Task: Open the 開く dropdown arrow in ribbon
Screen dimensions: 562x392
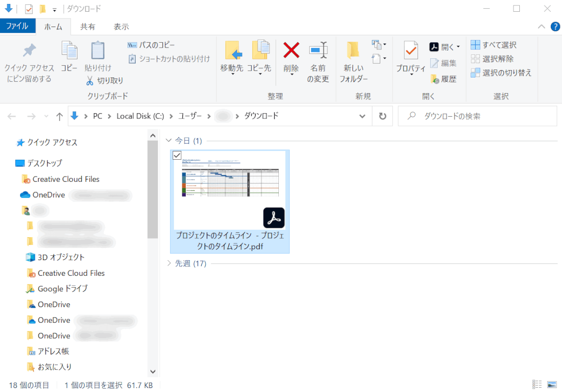Action: pos(458,47)
